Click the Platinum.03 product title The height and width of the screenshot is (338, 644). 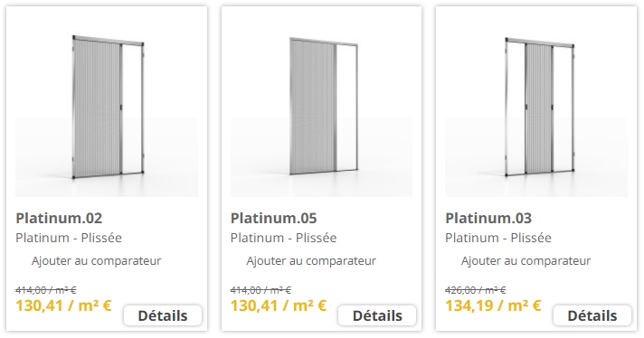488,218
